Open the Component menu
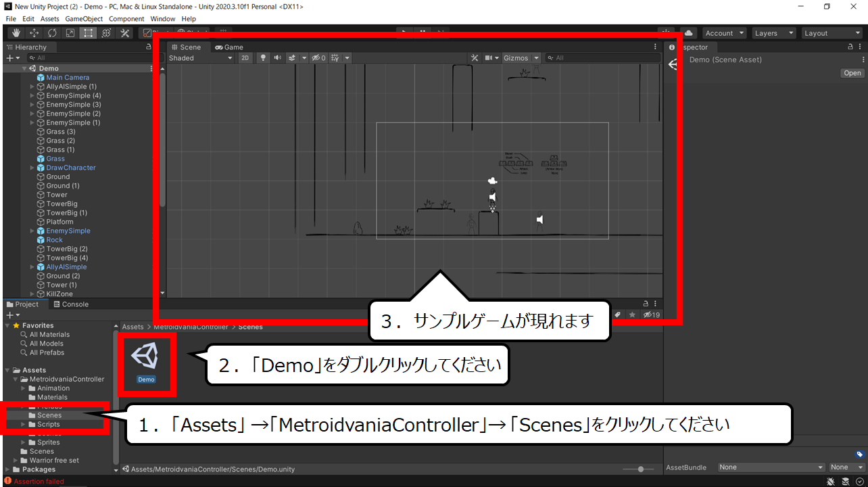This screenshot has width=868, height=487. tap(126, 19)
